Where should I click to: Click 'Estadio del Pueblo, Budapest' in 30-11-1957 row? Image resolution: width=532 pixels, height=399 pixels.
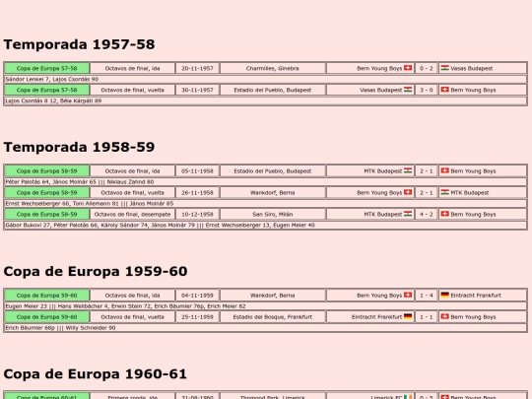(x=273, y=90)
